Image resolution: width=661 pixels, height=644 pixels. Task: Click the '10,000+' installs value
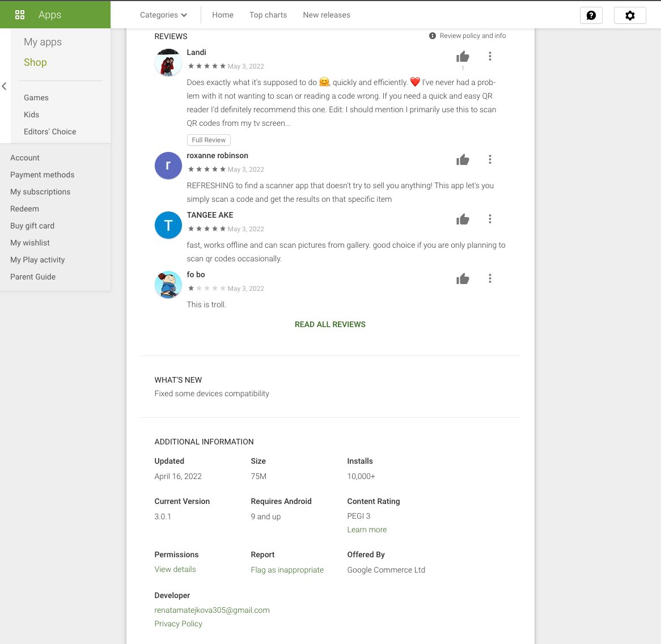pyautogui.click(x=361, y=476)
